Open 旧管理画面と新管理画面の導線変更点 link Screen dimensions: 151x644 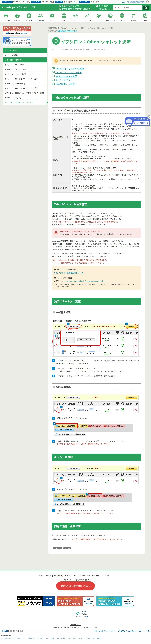pos(76,9)
